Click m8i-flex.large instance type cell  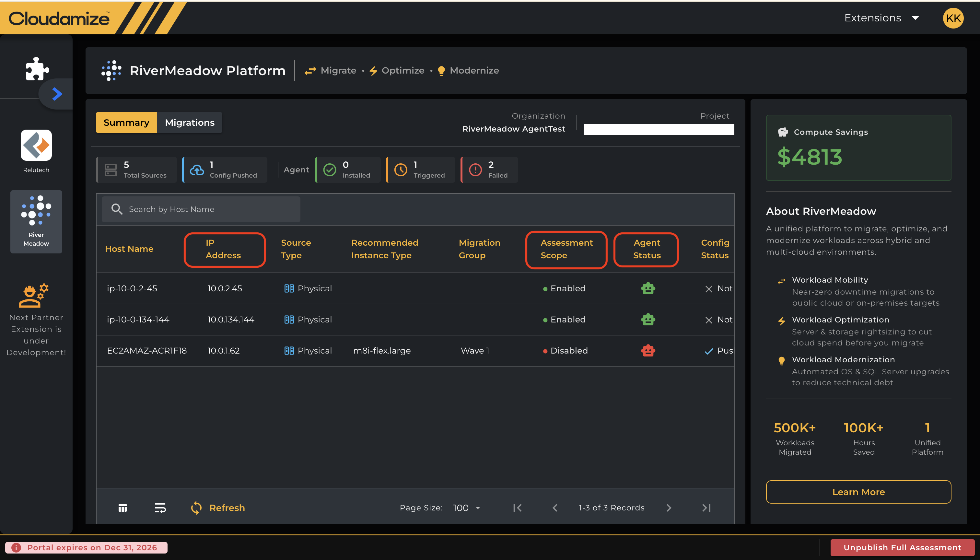click(382, 351)
